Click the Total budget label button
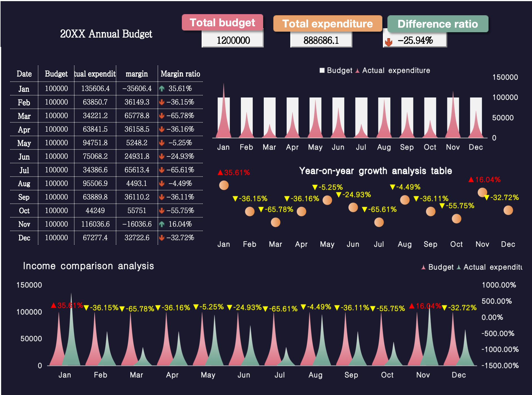Viewport: 532px width, 395px height. [x=222, y=23]
